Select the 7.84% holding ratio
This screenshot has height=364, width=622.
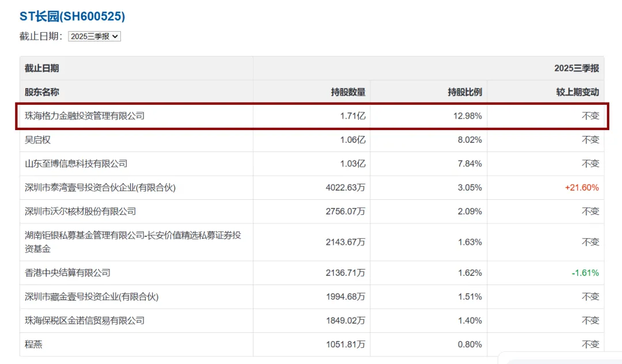(470, 164)
